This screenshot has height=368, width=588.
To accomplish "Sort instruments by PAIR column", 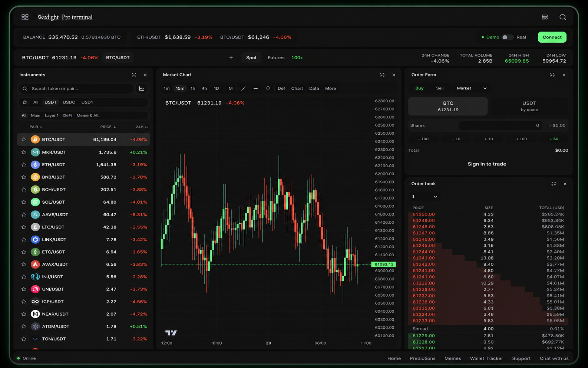I will [36, 127].
